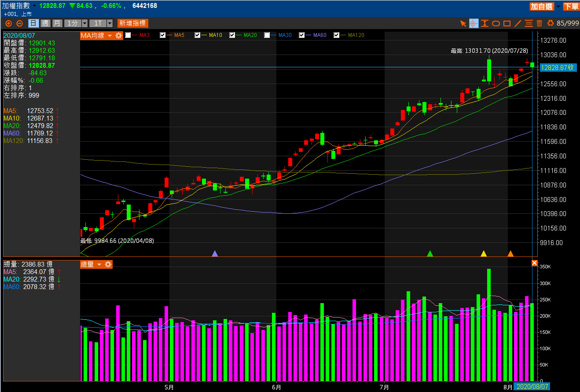Uncheck the MA20 moving average line
Viewport: 580px width, 392px height.
pyautogui.click(x=233, y=35)
